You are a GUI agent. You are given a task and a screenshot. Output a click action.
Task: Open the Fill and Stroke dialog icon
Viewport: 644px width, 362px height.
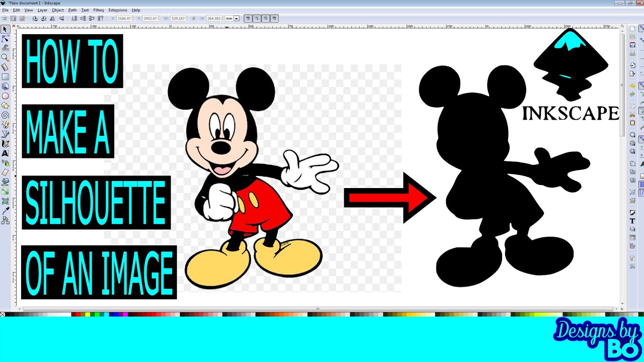(632, 212)
